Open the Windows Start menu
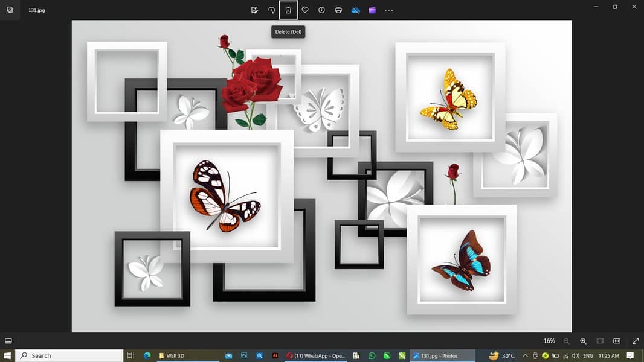The image size is (644, 362). tap(7, 355)
